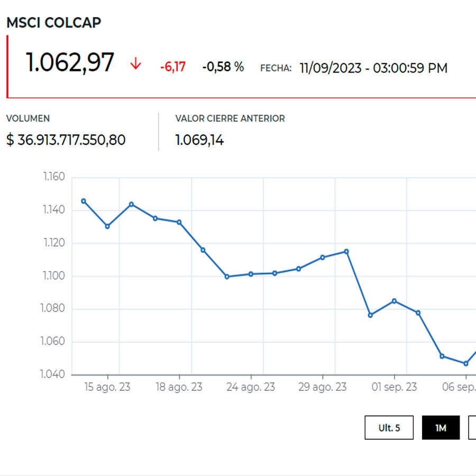Select the data point marker above 18 ago. 23

[179, 222]
